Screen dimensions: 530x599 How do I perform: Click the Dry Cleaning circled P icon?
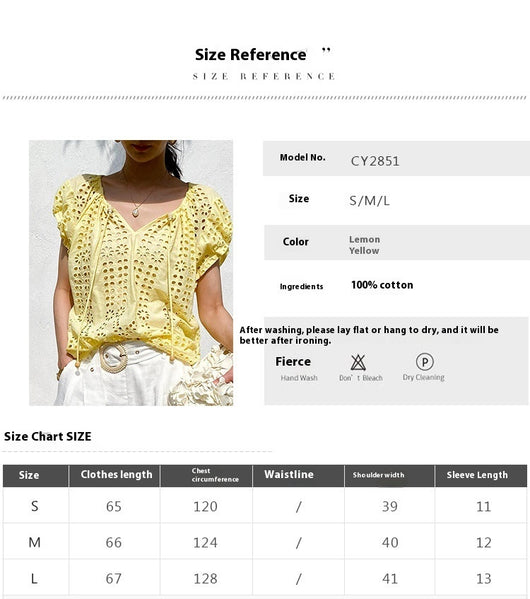click(425, 361)
